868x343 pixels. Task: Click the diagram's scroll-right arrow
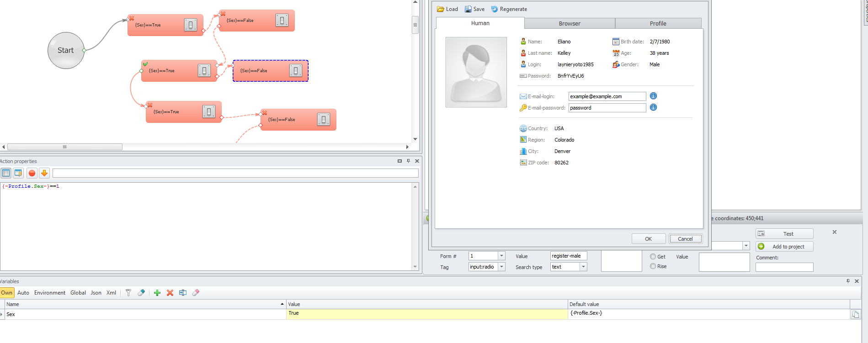tap(407, 147)
